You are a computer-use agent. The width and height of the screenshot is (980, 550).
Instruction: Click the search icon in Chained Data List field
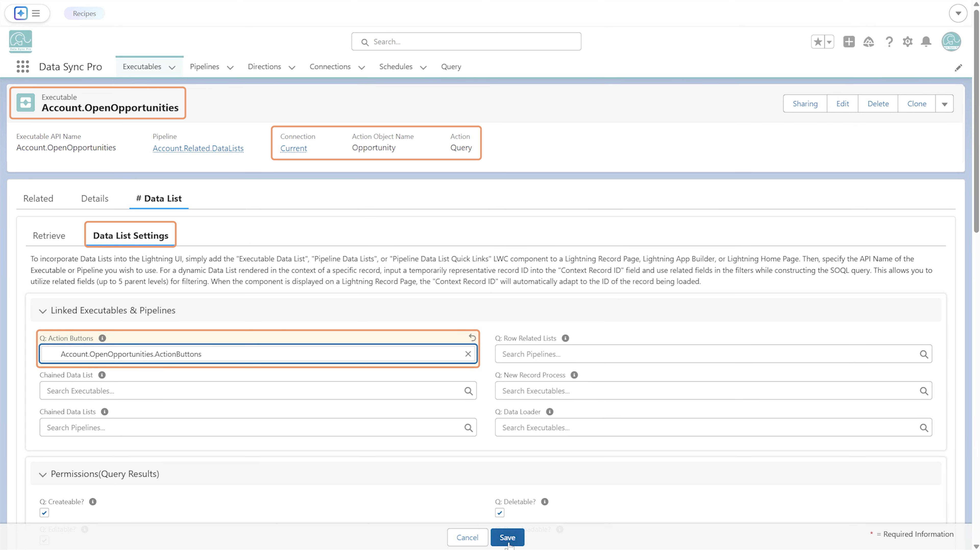[468, 391]
